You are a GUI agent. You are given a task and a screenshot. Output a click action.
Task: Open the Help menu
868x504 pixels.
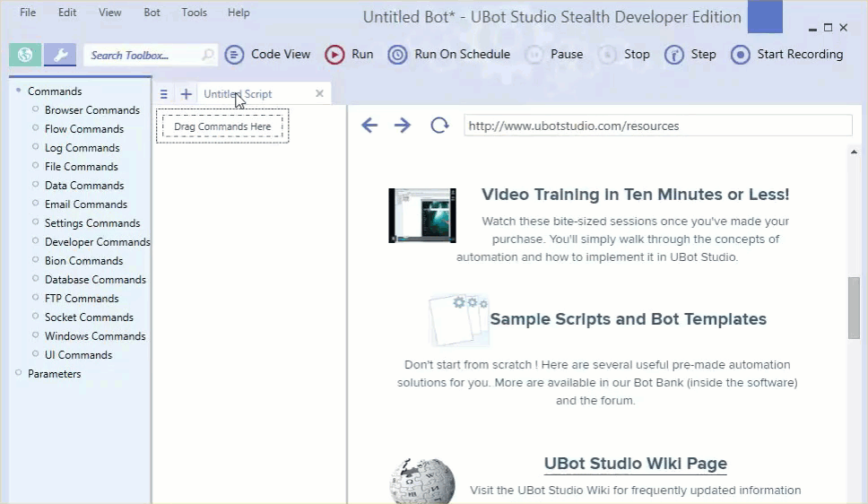[239, 13]
